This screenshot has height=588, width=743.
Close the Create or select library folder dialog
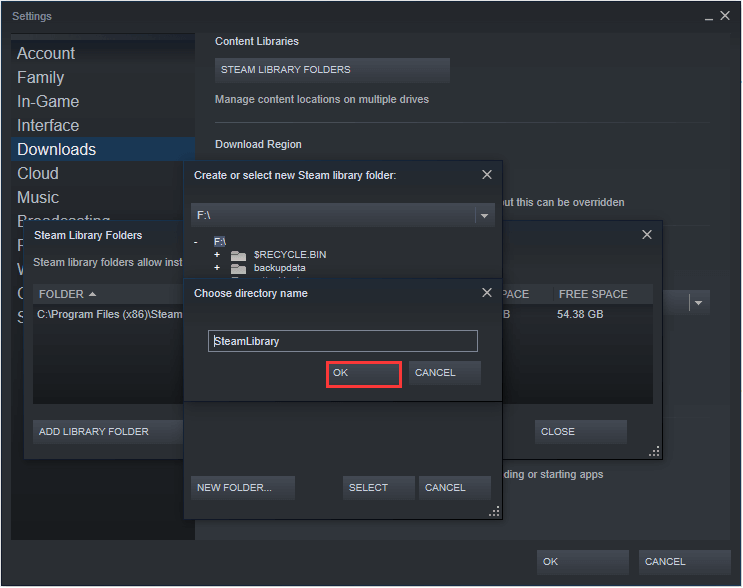(487, 175)
